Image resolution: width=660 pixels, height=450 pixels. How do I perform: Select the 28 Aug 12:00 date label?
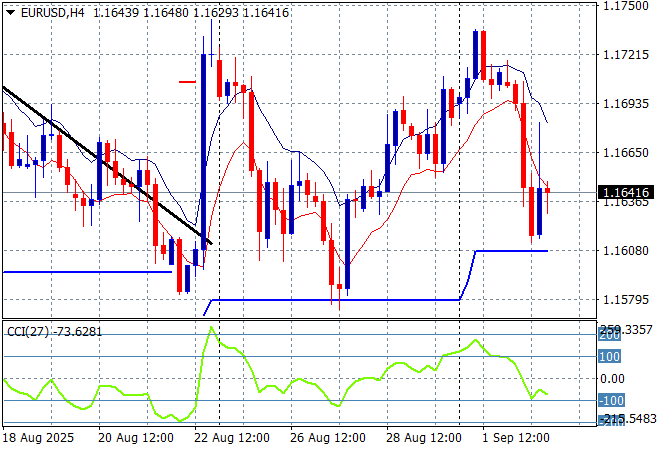pyautogui.click(x=423, y=438)
